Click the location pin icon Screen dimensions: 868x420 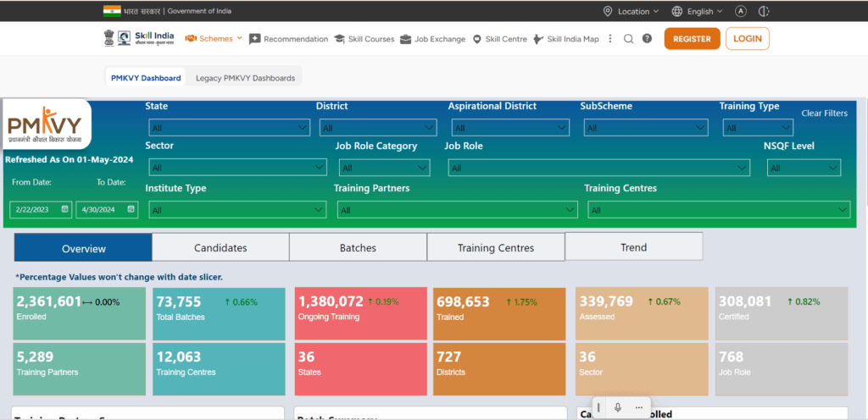coord(608,11)
